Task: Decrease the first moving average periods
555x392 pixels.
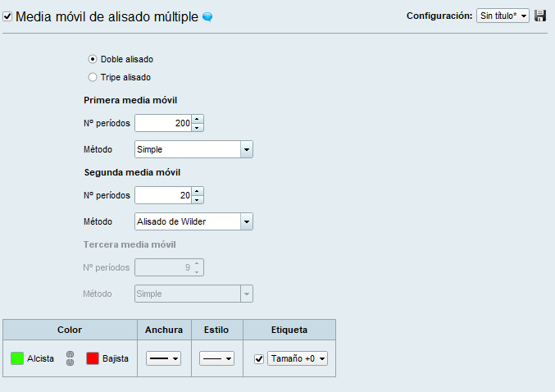Action: (198, 128)
